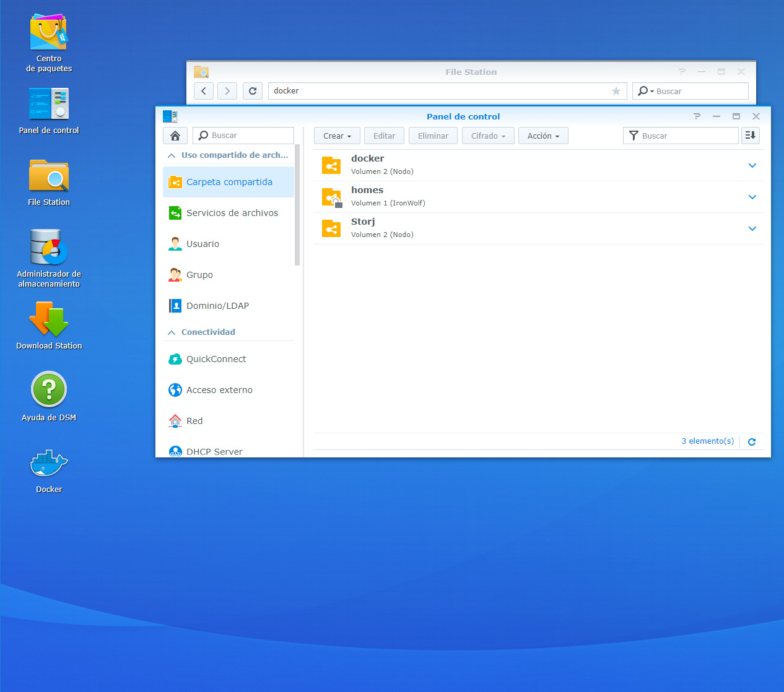This screenshot has width=784, height=692.
Task: Open the Red network settings
Action: (x=229, y=421)
